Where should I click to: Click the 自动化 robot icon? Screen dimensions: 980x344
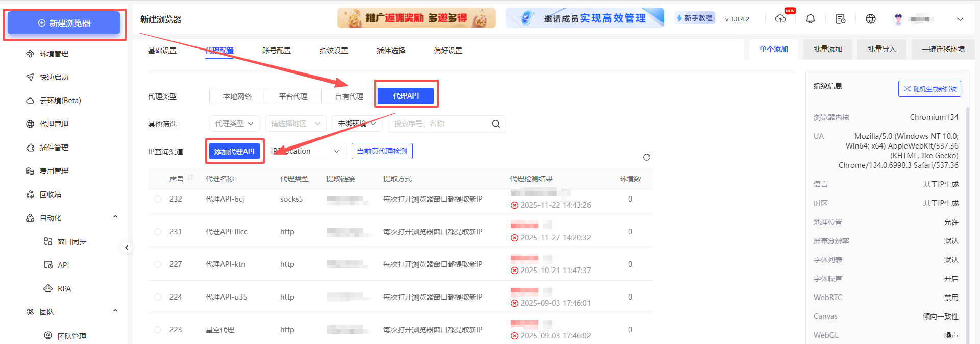tap(30, 218)
